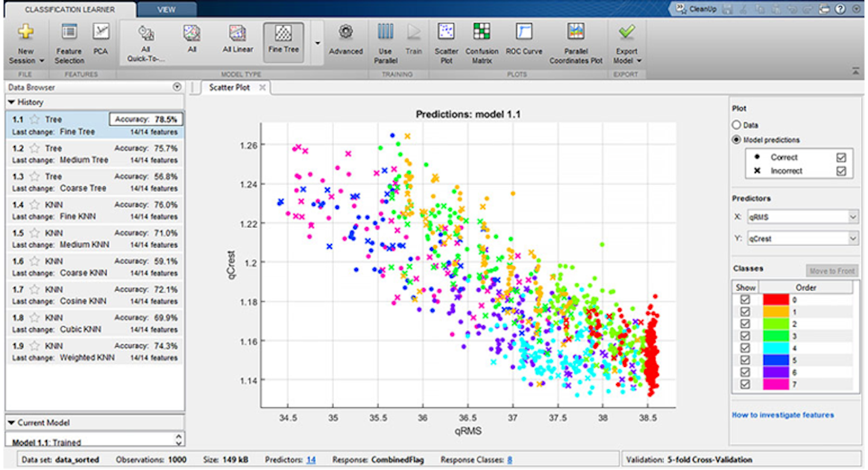Open the X predictor dropdown
The image size is (868, 470).
pos(852,217)
